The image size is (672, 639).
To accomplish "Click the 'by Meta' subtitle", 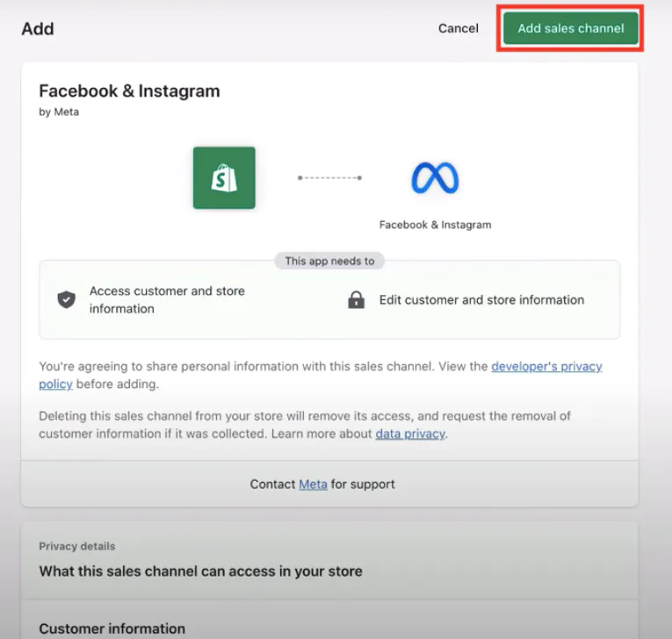I will tap(59, 112).
